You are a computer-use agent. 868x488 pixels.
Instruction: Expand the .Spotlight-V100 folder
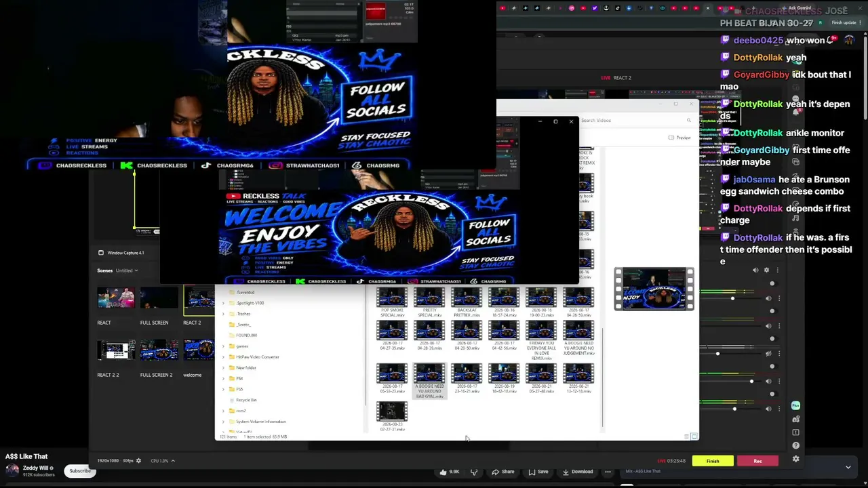tap(223, 303)
